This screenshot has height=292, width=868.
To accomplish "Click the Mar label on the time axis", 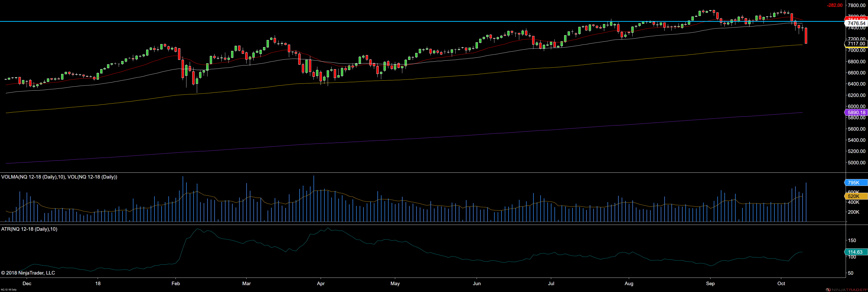I will point(247,284).
